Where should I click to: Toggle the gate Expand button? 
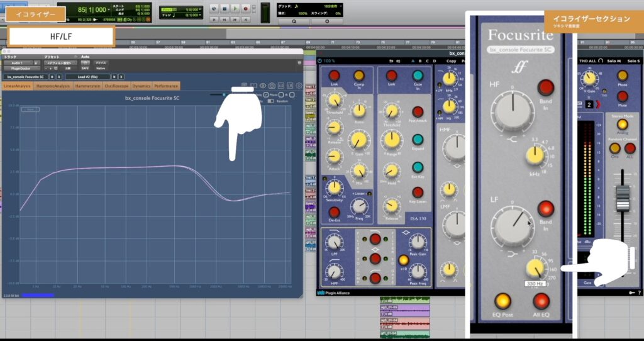coord(418,140)
